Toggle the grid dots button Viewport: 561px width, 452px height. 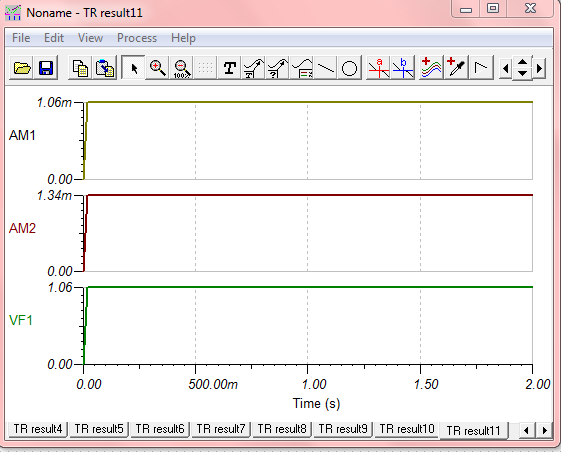pos(205,68)
